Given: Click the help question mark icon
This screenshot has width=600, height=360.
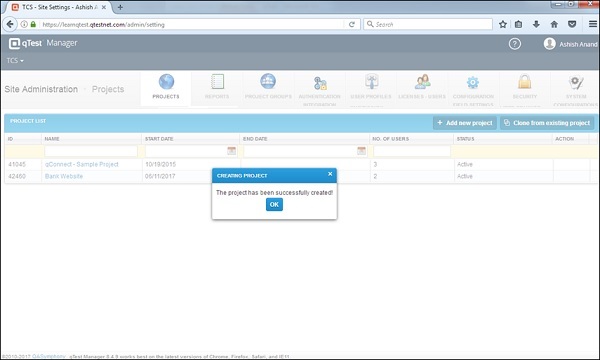Looking at the screenshot, I should (515, 44).
